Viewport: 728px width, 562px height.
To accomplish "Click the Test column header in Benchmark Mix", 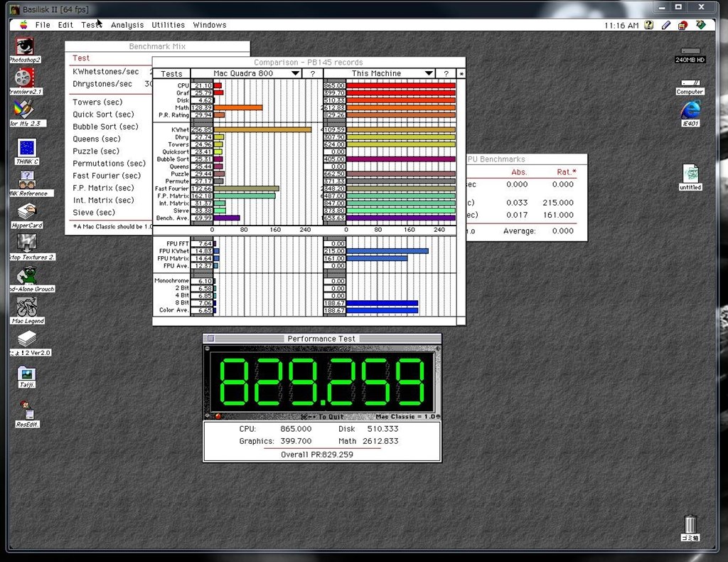I will tap(81, 58).
